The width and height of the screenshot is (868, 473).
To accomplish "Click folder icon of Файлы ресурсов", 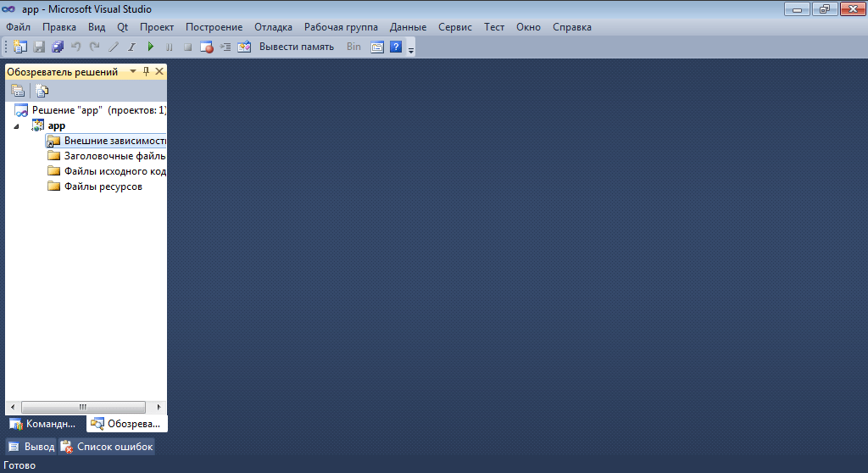I will [53, 186].
